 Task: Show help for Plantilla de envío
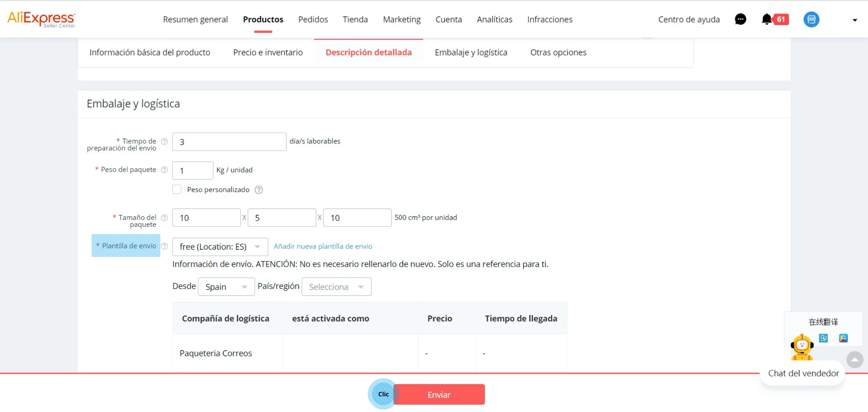(x=164, y=246)
